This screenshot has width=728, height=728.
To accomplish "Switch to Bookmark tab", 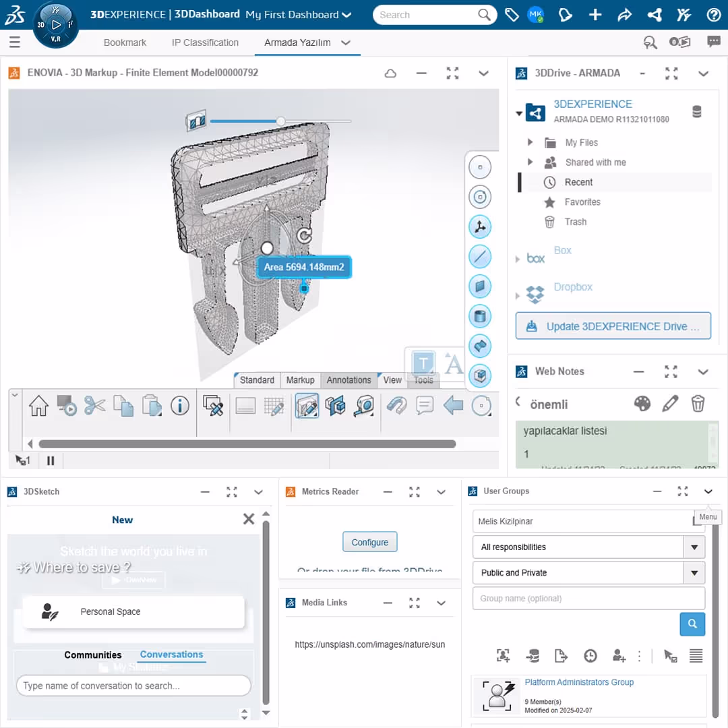I will 125,42.
